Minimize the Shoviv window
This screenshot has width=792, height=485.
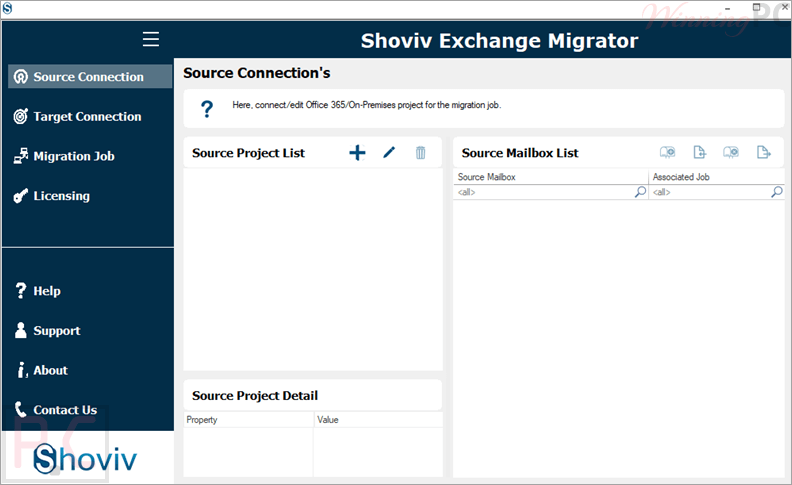click(x=728, y=8)
